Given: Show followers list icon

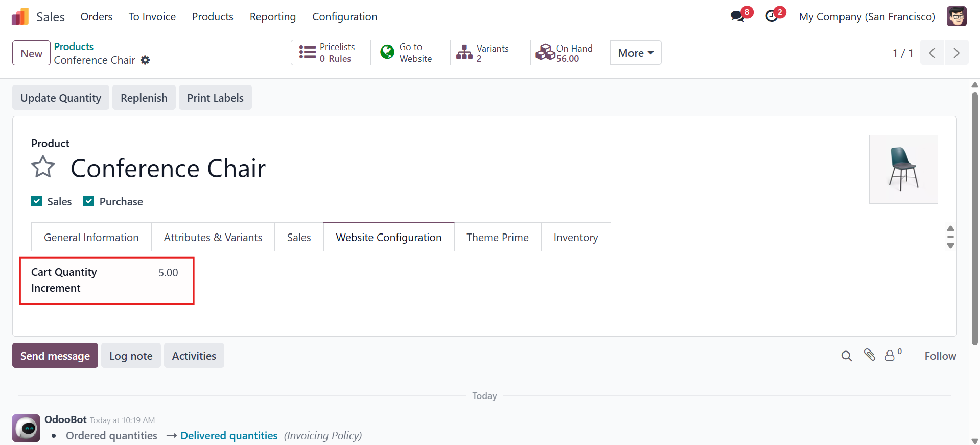Looking at the screenshot, I should pos(893,355).
